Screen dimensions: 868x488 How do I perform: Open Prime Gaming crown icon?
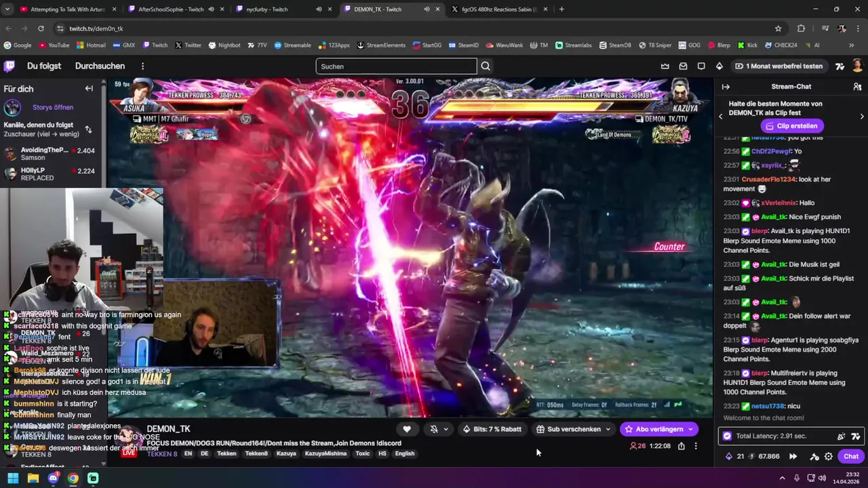point(665,66)
